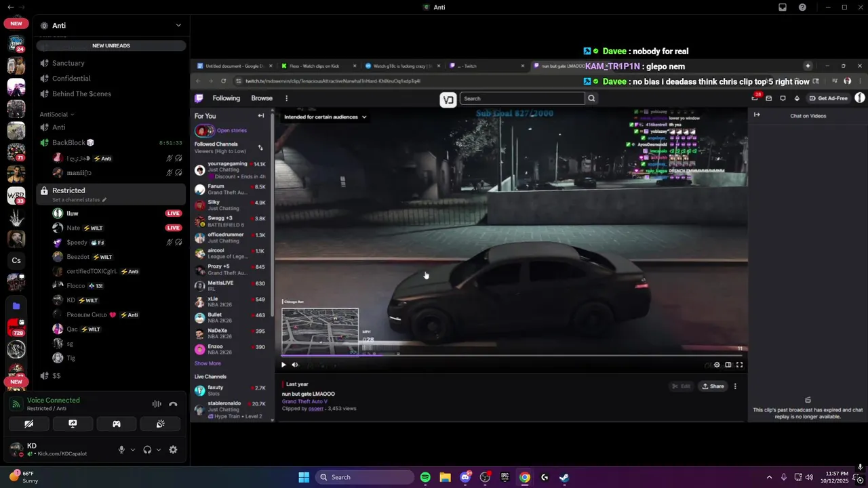Open Discord inbox icon in title bar
This screenshot has width=868, height=488.
point(783,7)
